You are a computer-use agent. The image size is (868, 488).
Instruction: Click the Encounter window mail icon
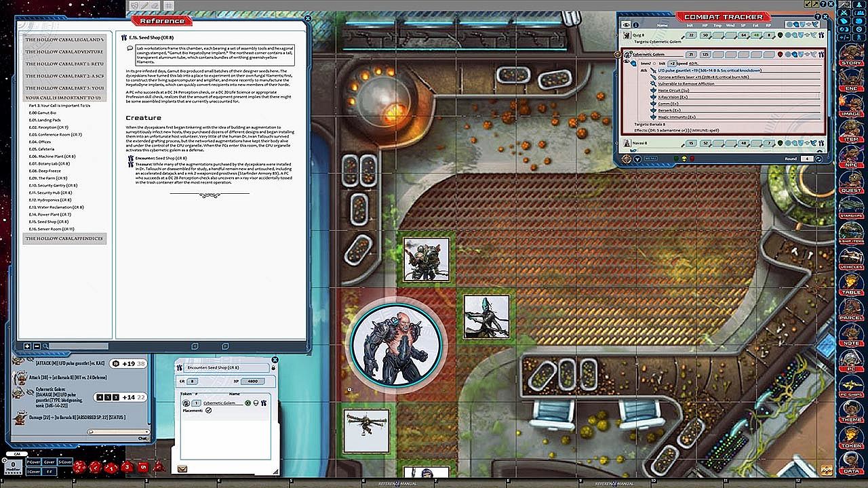[x=182, y=468]
